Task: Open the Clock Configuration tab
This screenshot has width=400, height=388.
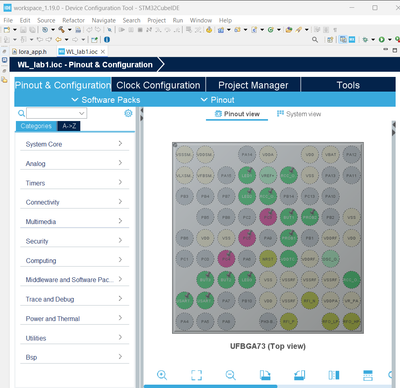Action: pyautogui.click(x=158, y=85)
